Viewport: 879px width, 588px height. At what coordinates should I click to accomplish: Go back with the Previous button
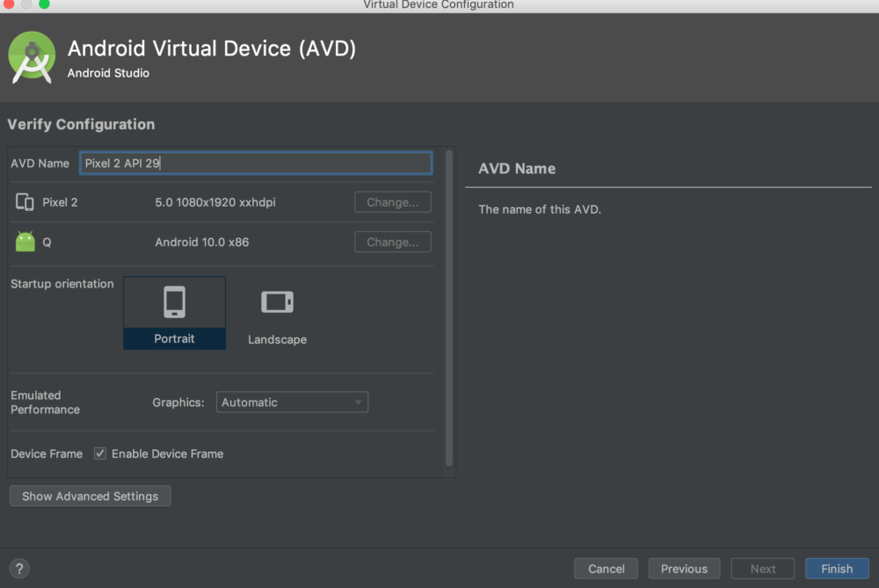[x=684, y=569]
